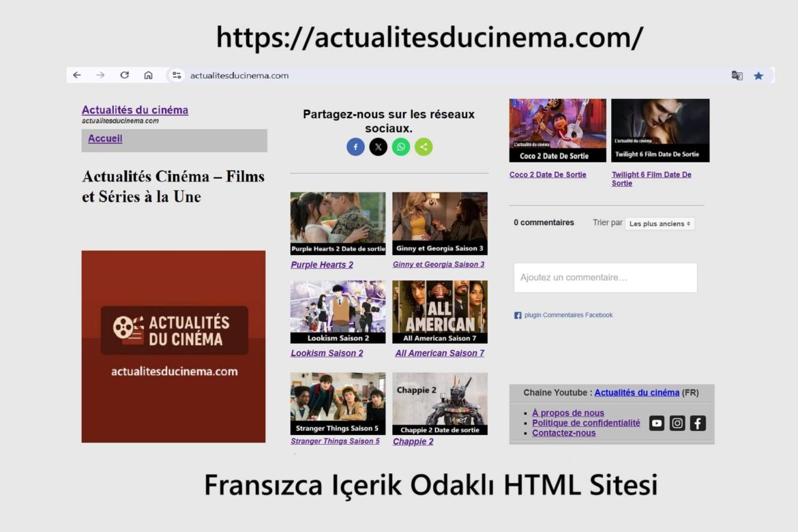Share on WhatsApp via green icon
The width and height of the screenshot is (798, 532).
click(x=401, y=147)
